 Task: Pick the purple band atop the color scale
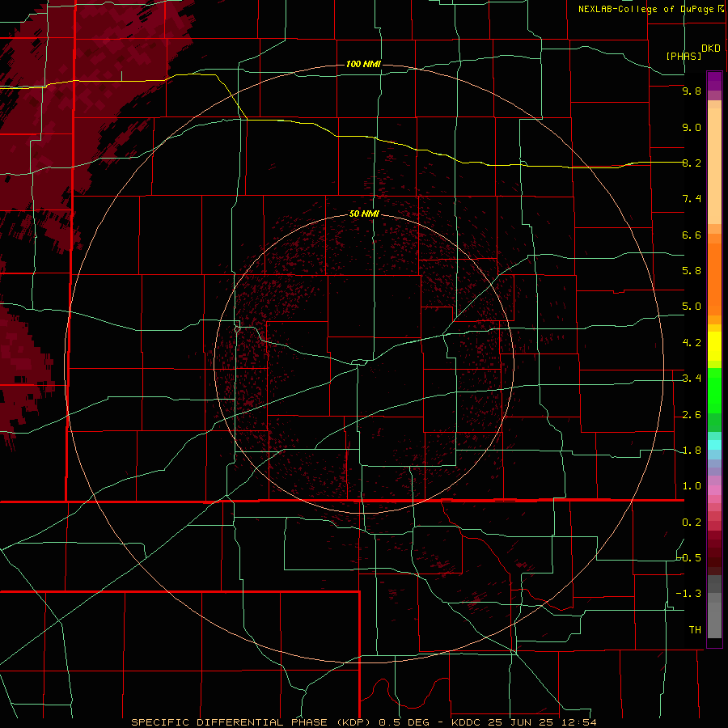[714, 81]
